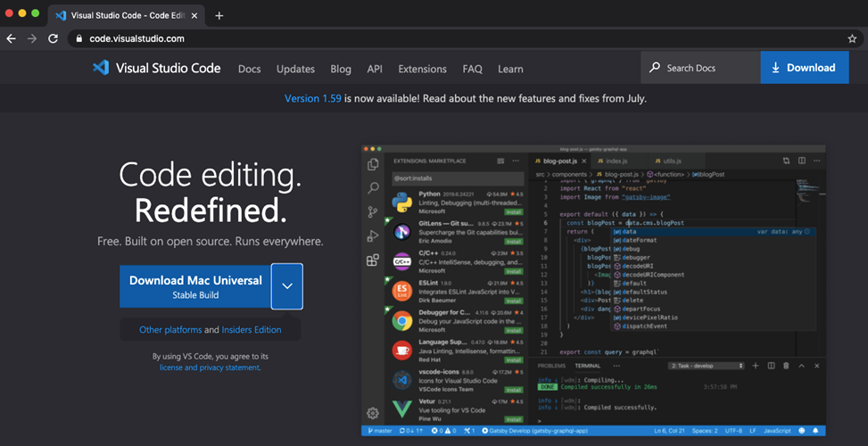
Task: Click the lock icon in address bar
Action: [79, 38]
